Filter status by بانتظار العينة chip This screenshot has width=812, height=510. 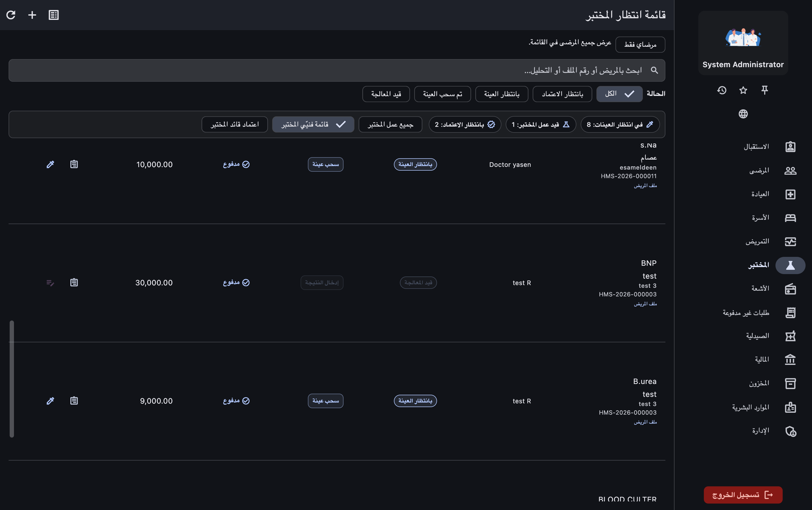(x=502, y=94)
